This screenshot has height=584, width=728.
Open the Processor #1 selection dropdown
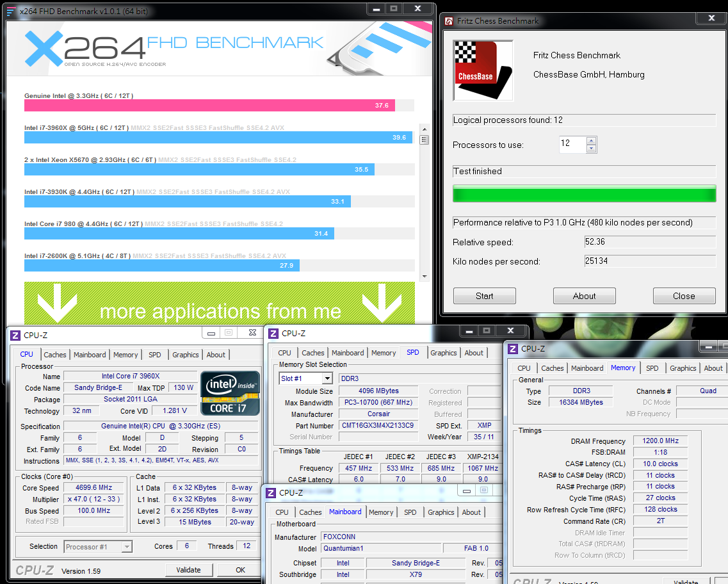pyautogui.click(x=127, y=547)
